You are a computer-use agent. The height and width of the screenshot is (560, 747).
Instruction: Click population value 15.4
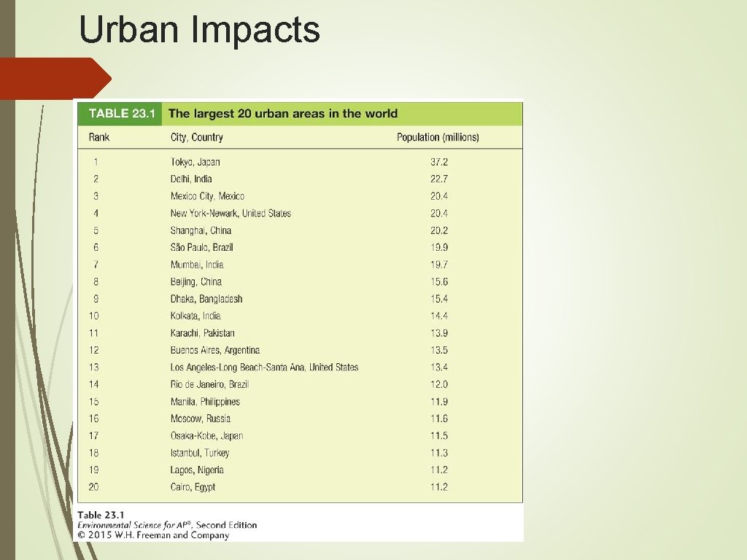(438, 299)
